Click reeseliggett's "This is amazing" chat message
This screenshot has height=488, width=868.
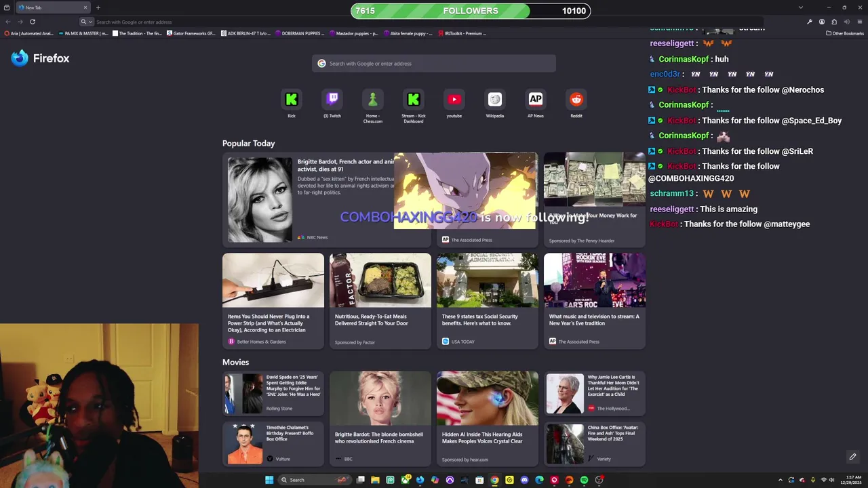(704, 209)
